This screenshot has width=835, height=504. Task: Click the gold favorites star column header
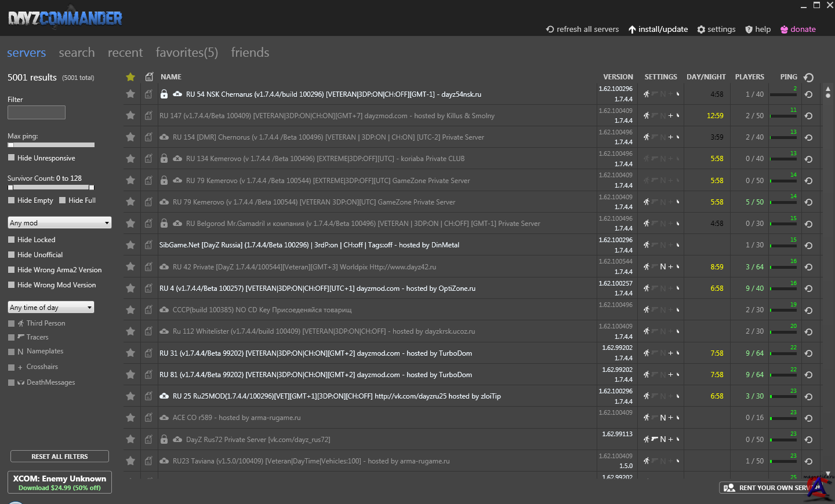coord(130,77)
